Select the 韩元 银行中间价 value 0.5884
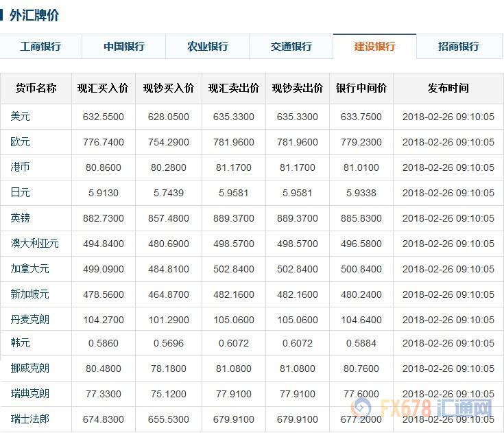 pos(361,343)
